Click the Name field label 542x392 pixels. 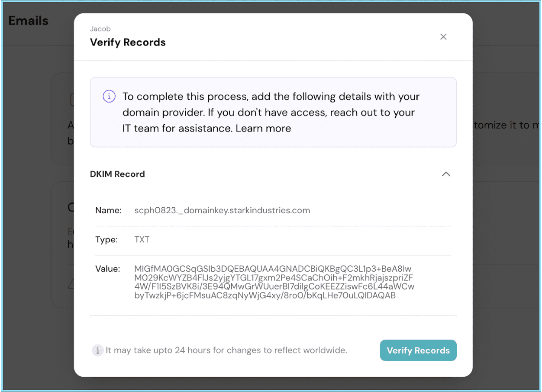(108, 211)
